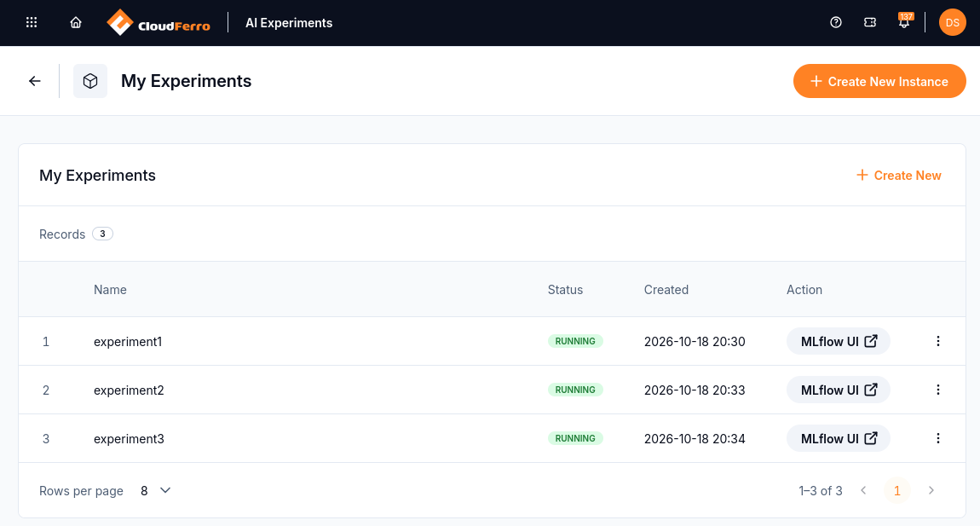980x526 pixels.
Task: Go to home via house icon
Action: (76, 22)
